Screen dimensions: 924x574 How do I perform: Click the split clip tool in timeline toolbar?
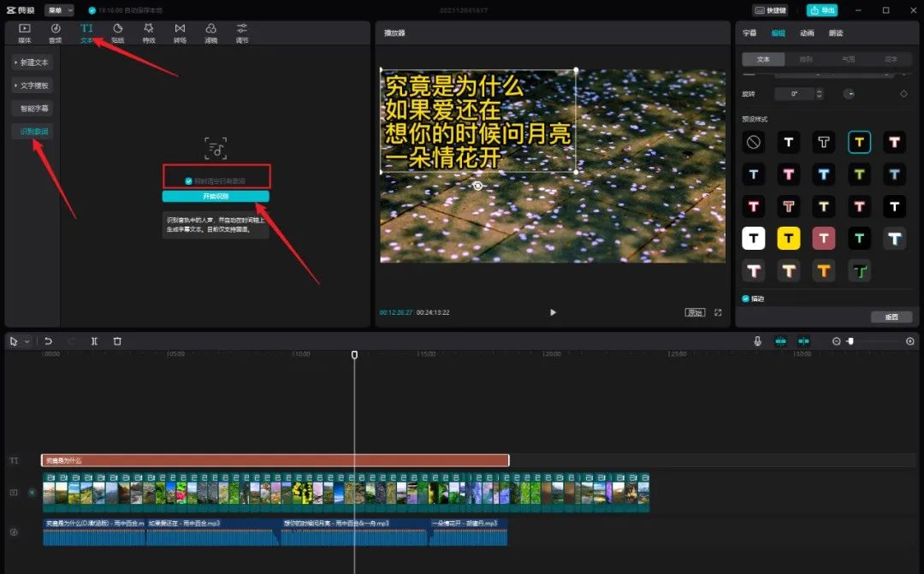pyautogui.click(x=94, y=341)
